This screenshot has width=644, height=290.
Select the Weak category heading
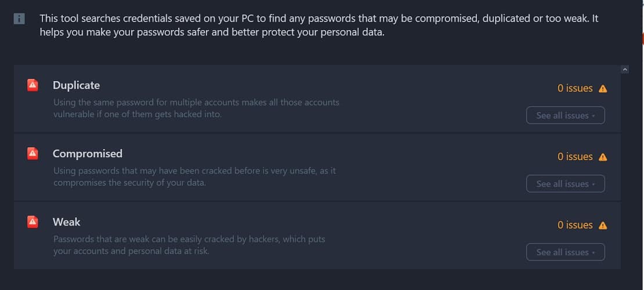click(67, 222)
